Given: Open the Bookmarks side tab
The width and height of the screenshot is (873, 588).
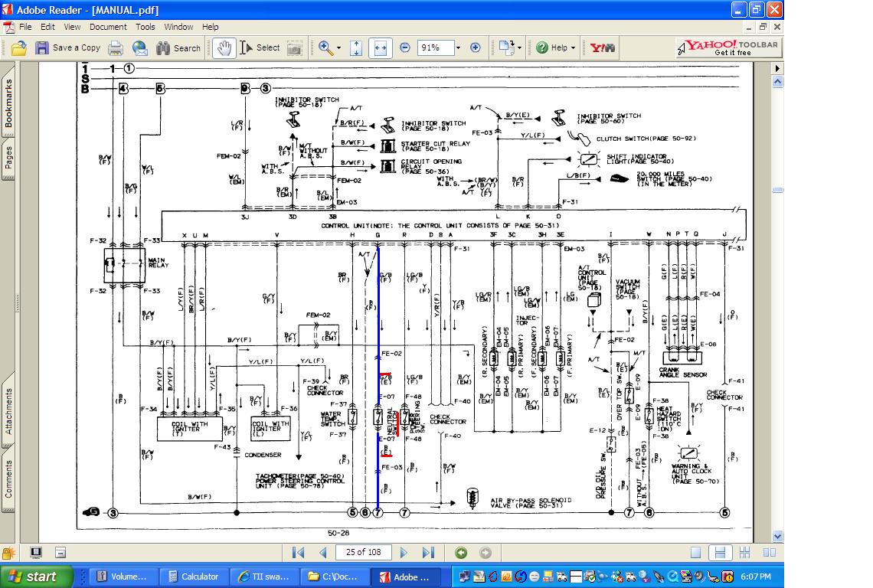Looking at the screenshot, I should (x=8, y=103).
